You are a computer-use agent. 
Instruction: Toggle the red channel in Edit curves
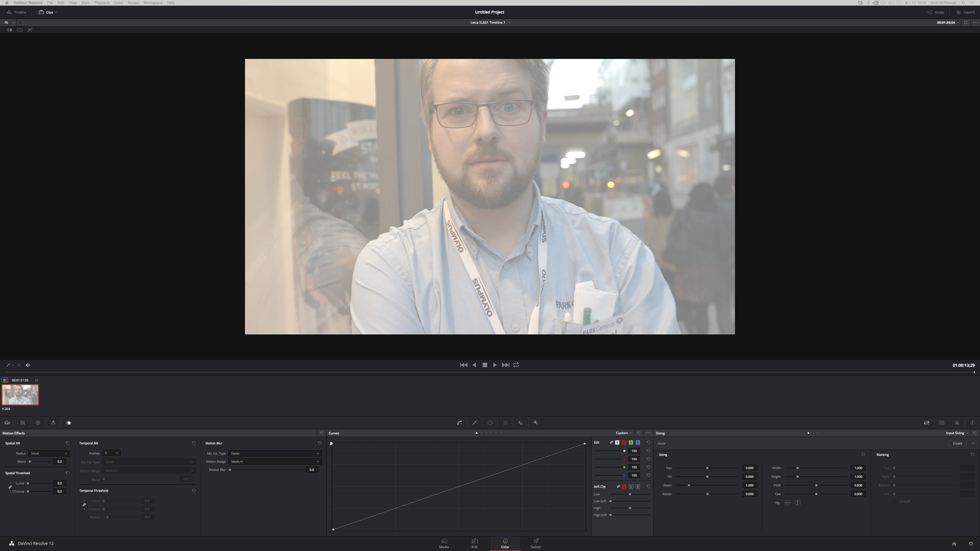click(624, 443)
